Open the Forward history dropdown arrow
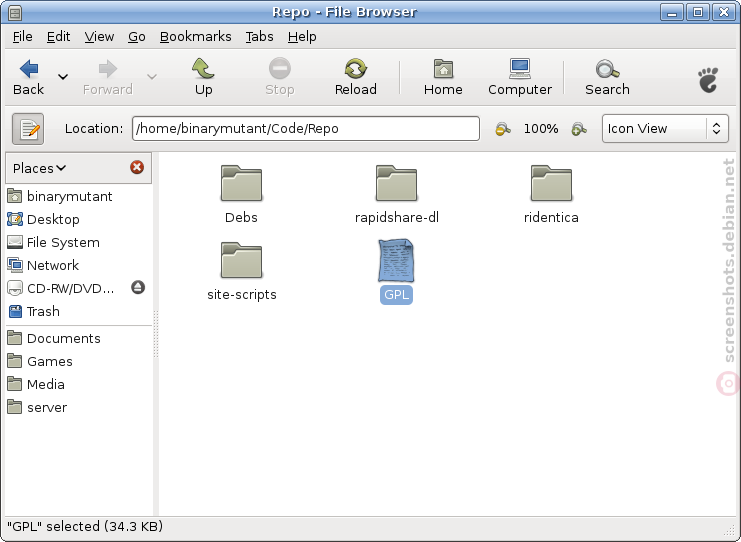Screen dimensions: 741x542 [152, 77]
